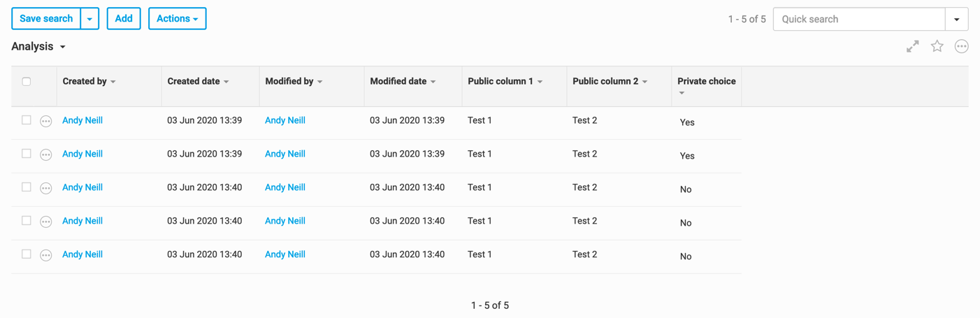
Task: Open row actions ellipsis for first row
Action: tap(46, 121)
